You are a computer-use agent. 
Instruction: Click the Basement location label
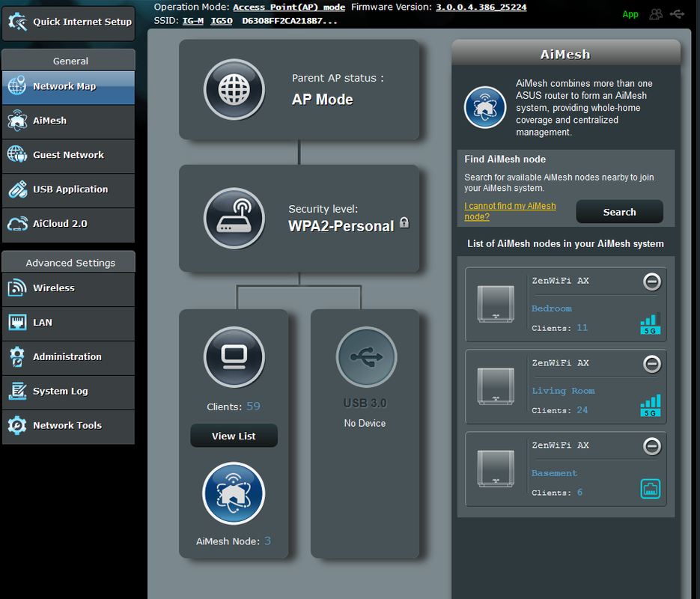pyautogui.click(x=555, y=472)
